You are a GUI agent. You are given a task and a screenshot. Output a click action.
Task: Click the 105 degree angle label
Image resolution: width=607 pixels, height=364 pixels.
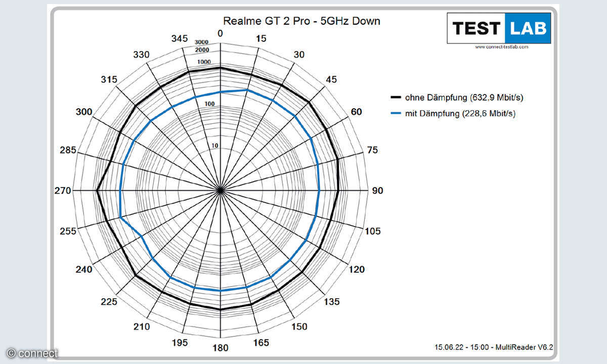[x=373, y=231]
